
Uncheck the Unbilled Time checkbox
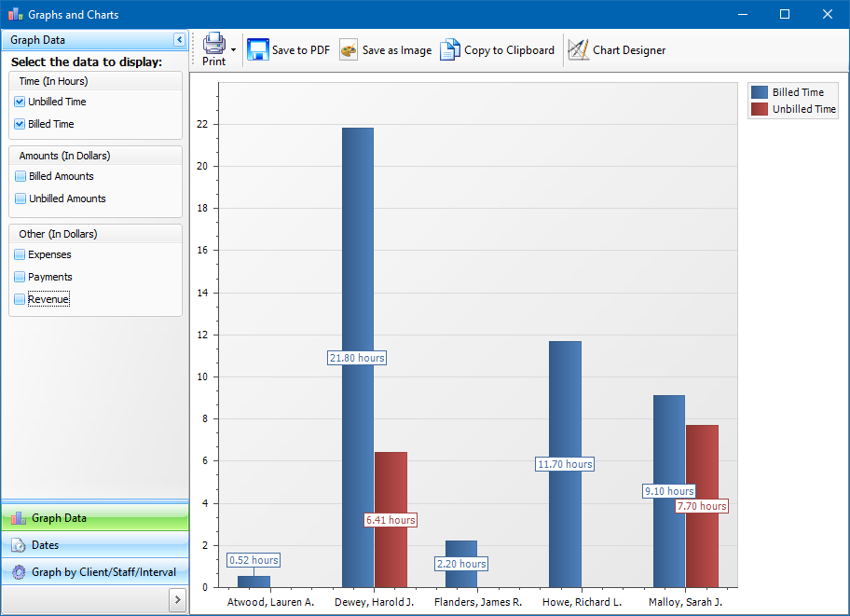[x=20, y=102]
